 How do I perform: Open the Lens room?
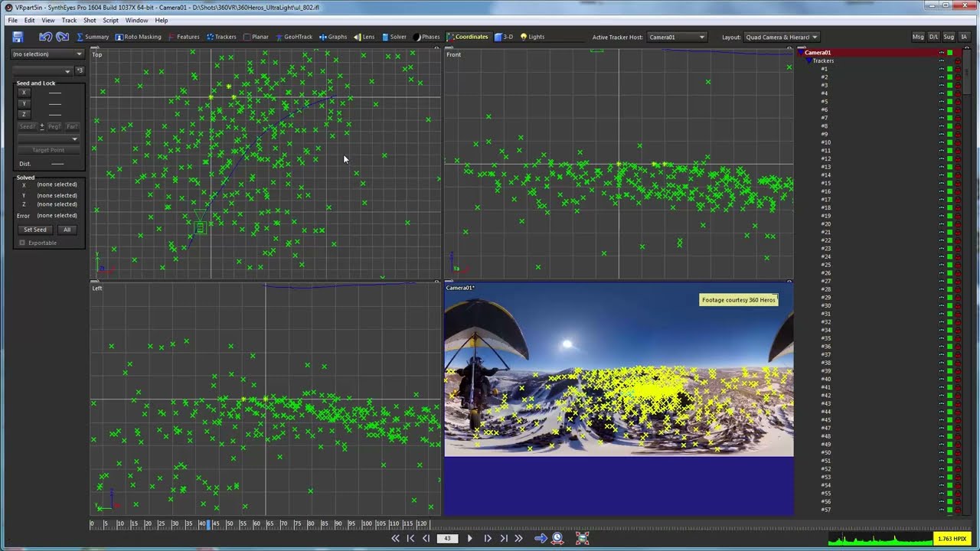coord(364,37)
